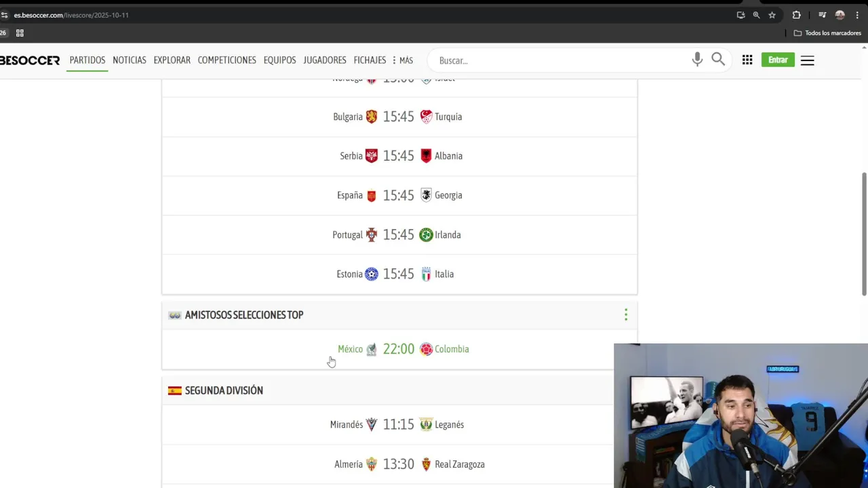The height and width of the screenshot is (488, 868).
Task: Go to the EXPLORAR section
Action: coord(172,60)
